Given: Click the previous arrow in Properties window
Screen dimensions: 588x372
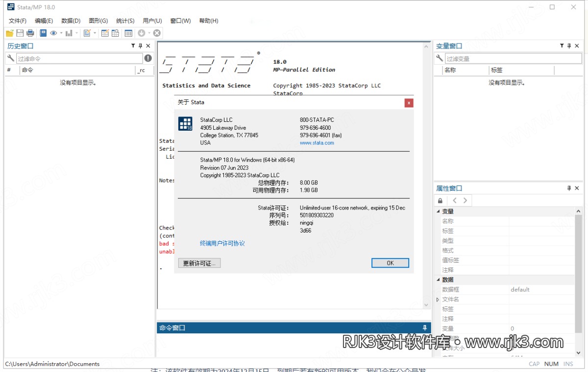Looking at the screenshot, I should tap(454, 201).
